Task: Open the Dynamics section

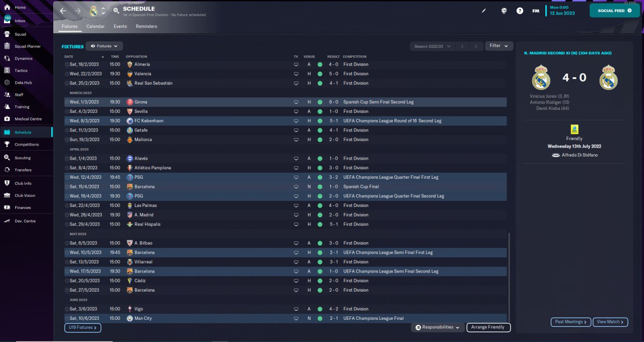Action: click(26, 58)
